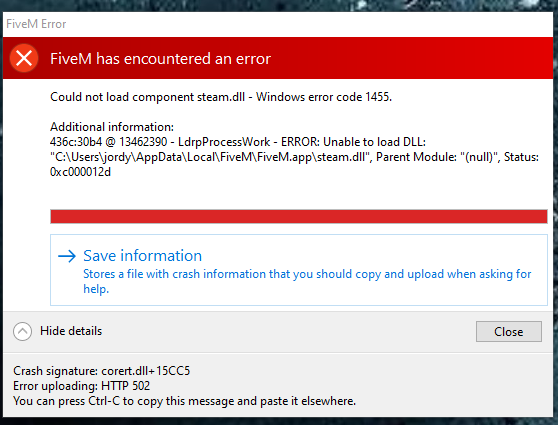Click the red progress bar
Viewport: 558px width, 425px height.
coord(299,217)
